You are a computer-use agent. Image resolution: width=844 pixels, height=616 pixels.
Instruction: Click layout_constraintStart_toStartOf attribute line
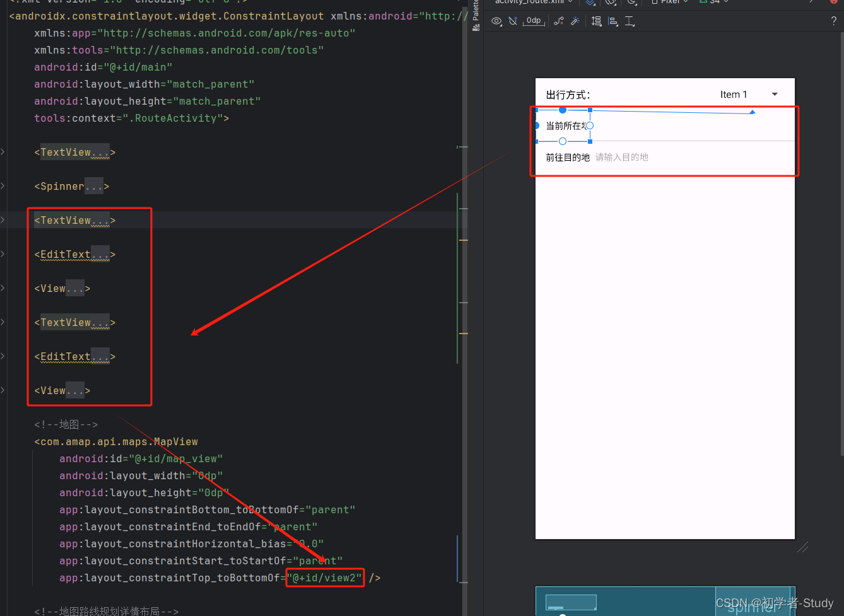pyautogui.click(x=201, y=561)
